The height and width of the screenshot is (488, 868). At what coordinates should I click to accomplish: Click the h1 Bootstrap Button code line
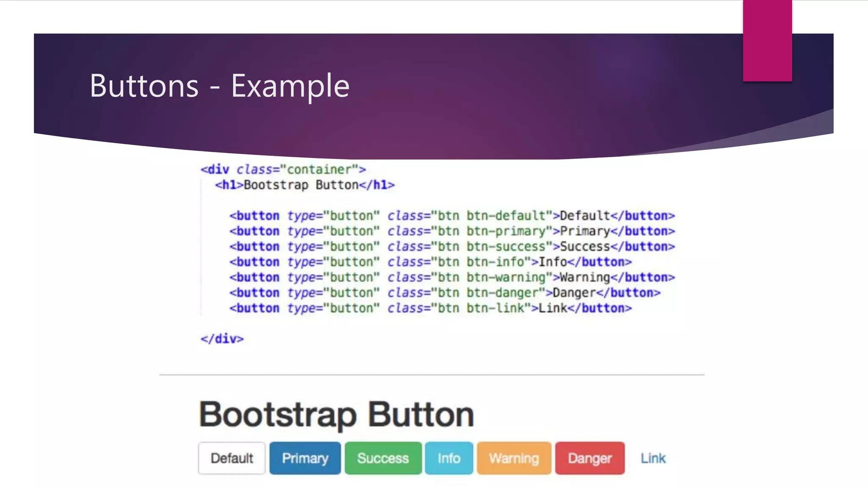pyautogui.click(x=305, y=185)
